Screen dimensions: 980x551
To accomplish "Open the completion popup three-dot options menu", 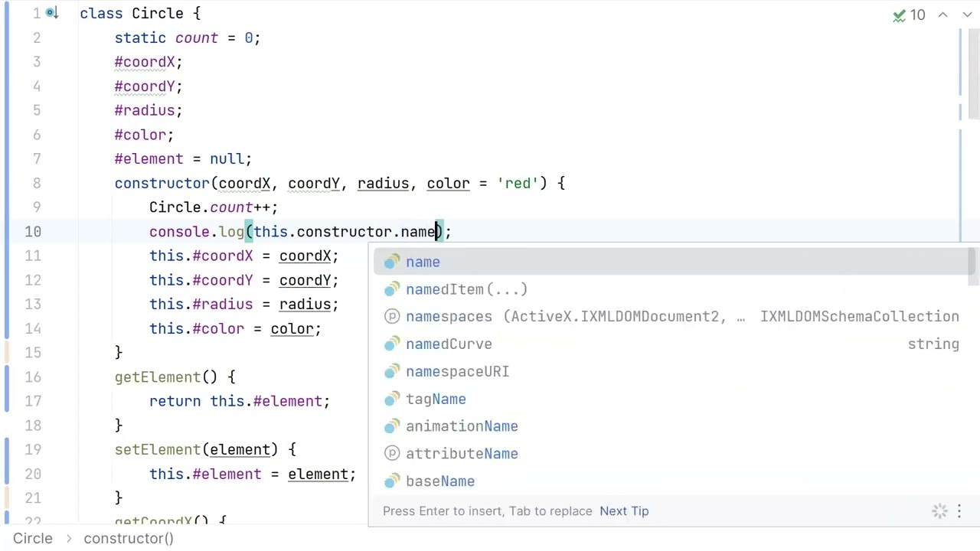I will 959,511.
